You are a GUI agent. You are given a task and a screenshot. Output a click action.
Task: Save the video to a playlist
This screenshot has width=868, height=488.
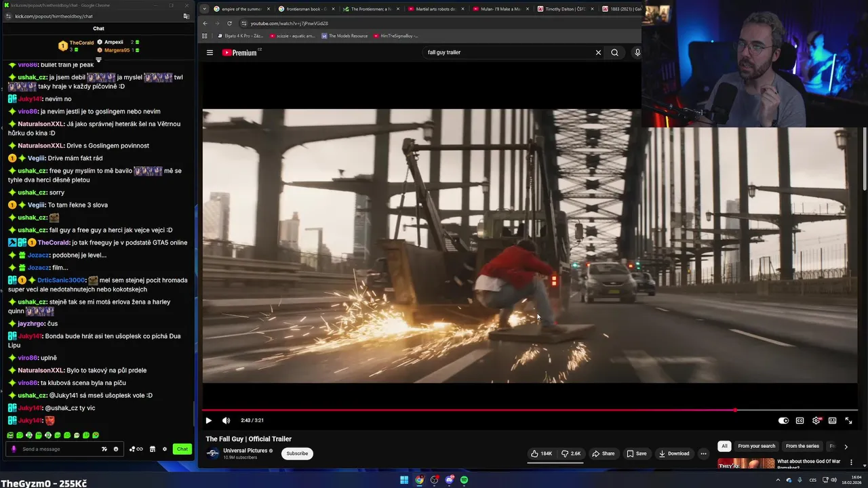click(636, 453)
